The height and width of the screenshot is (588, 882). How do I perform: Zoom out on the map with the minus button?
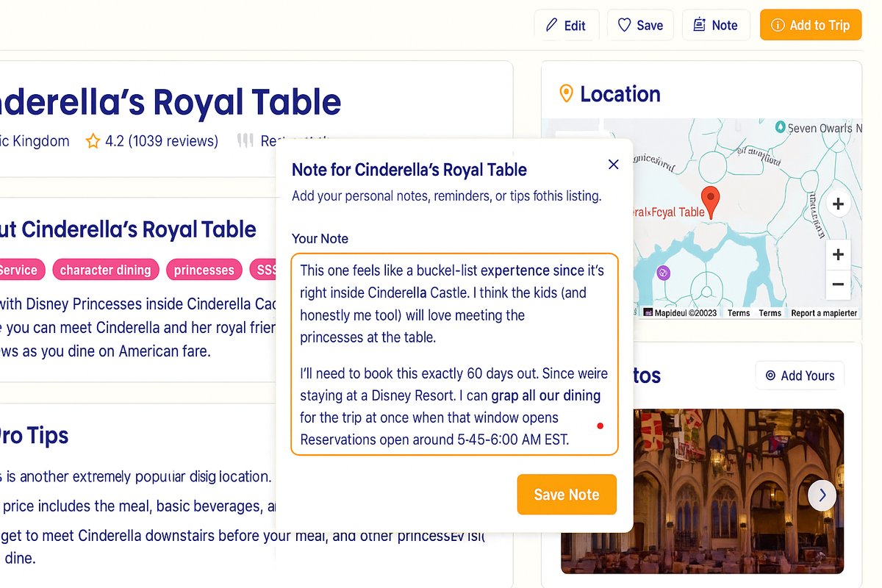838,284
